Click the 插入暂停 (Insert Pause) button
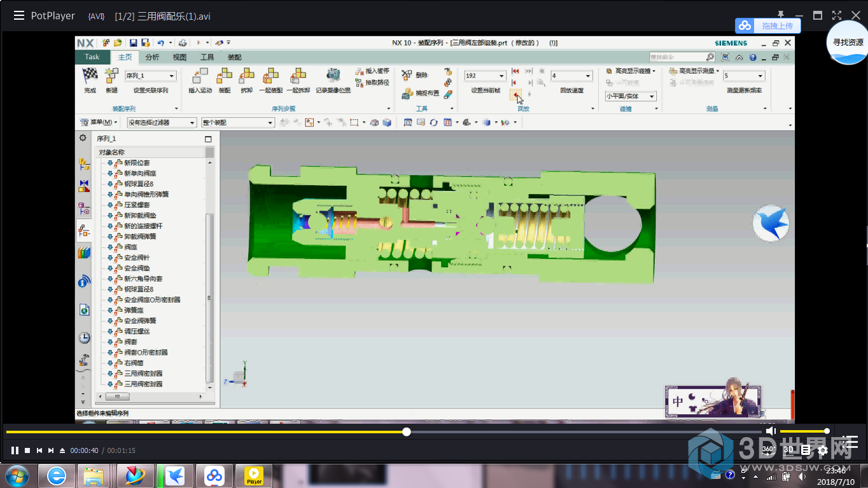868x488 pixels. pyautogui.click(x=372, y=71)
